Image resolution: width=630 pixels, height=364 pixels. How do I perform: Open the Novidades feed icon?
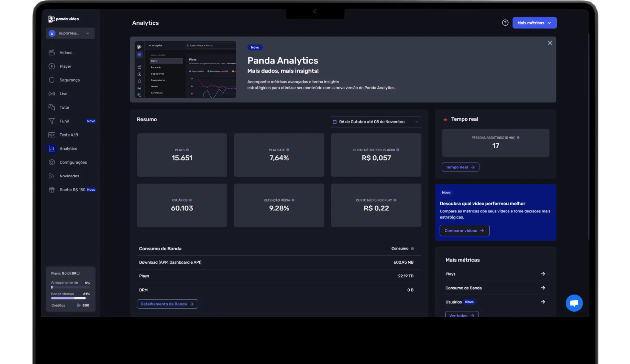point(52,176)
